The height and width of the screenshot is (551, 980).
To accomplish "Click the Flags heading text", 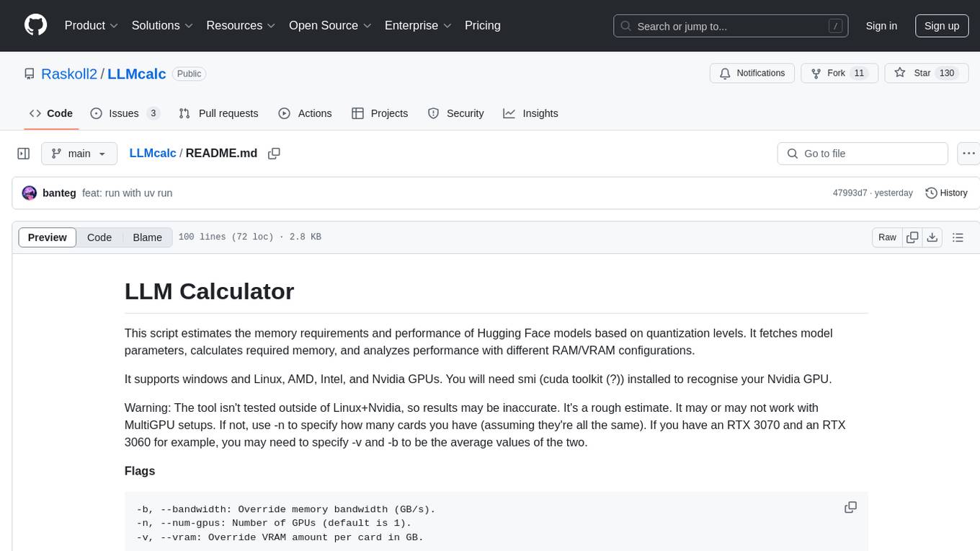I will coord(140,471).
